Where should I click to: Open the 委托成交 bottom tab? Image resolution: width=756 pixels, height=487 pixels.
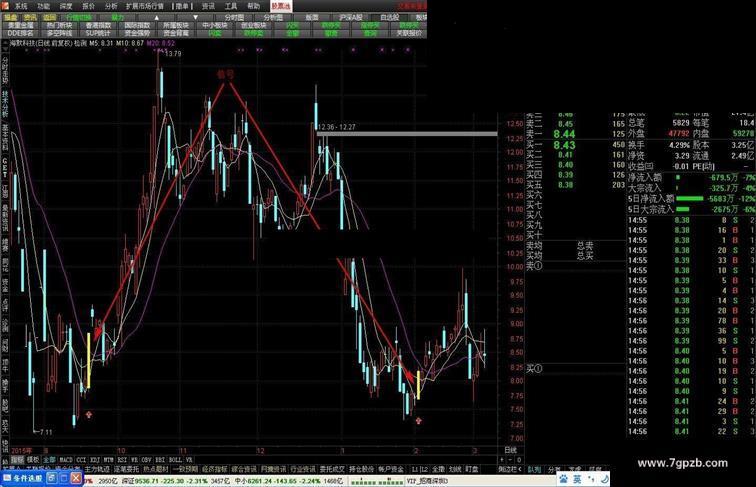click(332, 469)
